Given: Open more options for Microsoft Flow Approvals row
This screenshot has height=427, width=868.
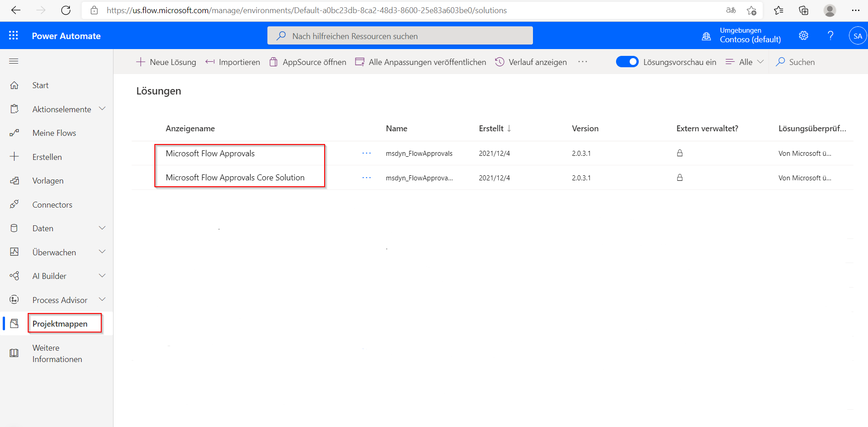Looking at the screenshot, I should point(366,154).
